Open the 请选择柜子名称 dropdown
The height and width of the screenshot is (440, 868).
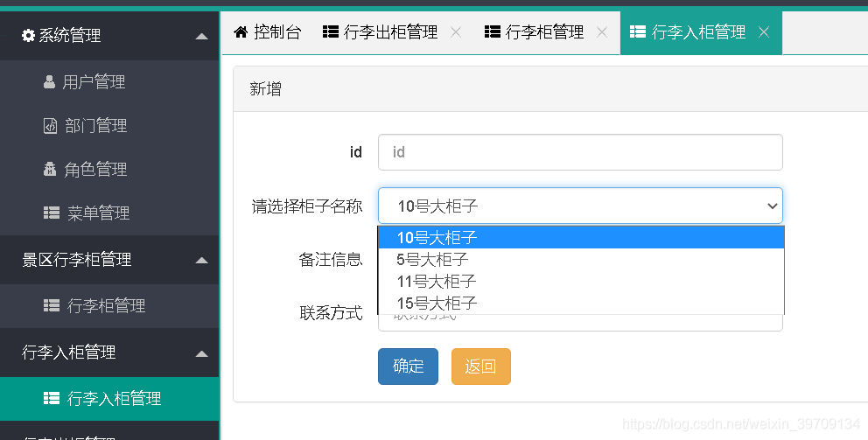[x=579, y=206]
